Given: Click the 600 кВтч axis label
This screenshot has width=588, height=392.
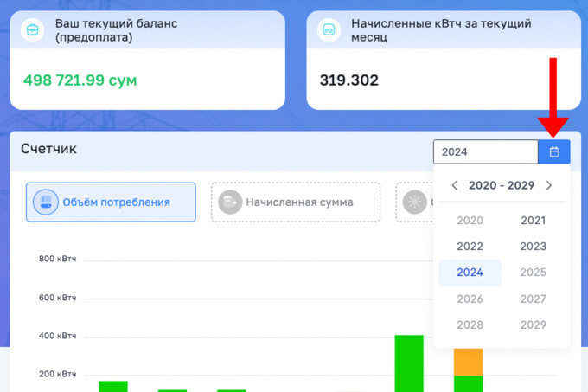Looking at the screenshot, I should tap(57, 298).
